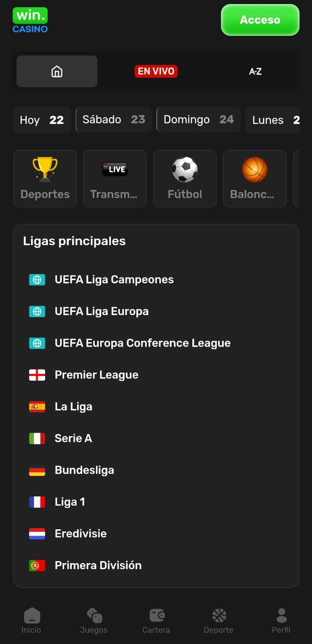Go to Inicio in bottom navigation

click(31, 620)
